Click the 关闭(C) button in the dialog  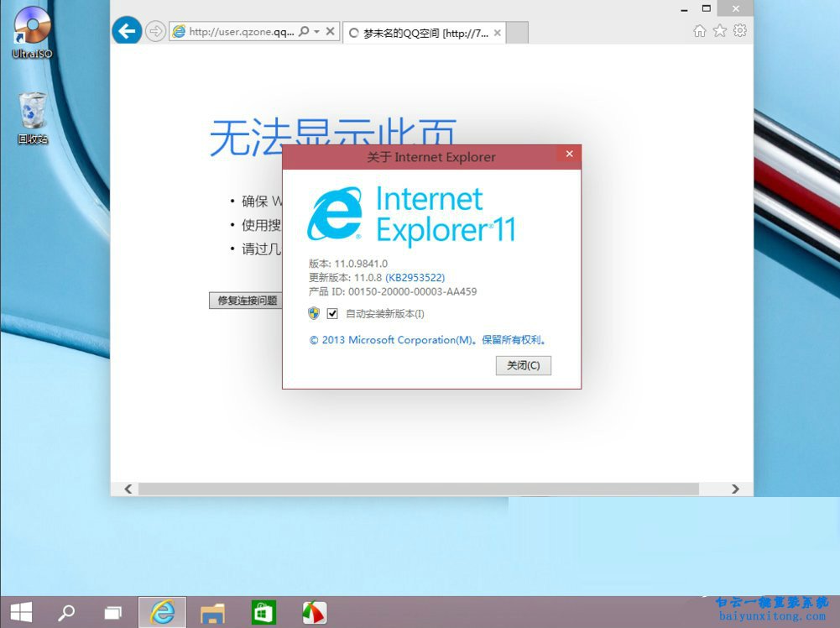tap(523, 365)
